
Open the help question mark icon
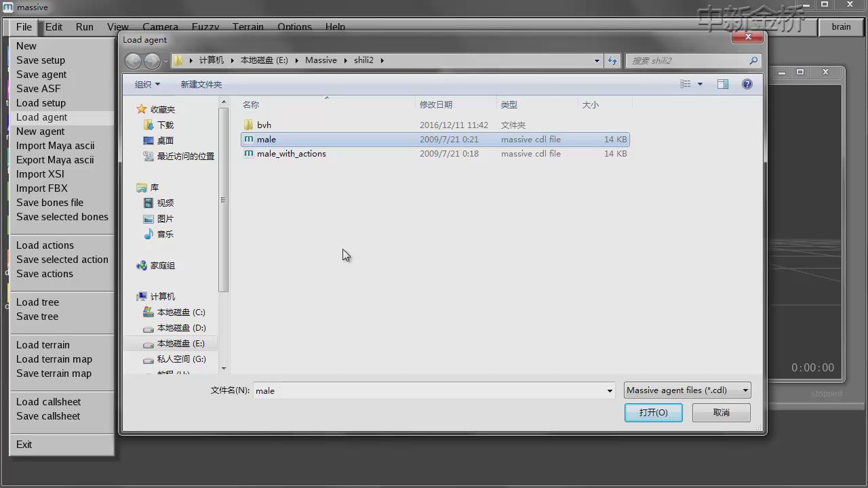(x=747, y=84)
